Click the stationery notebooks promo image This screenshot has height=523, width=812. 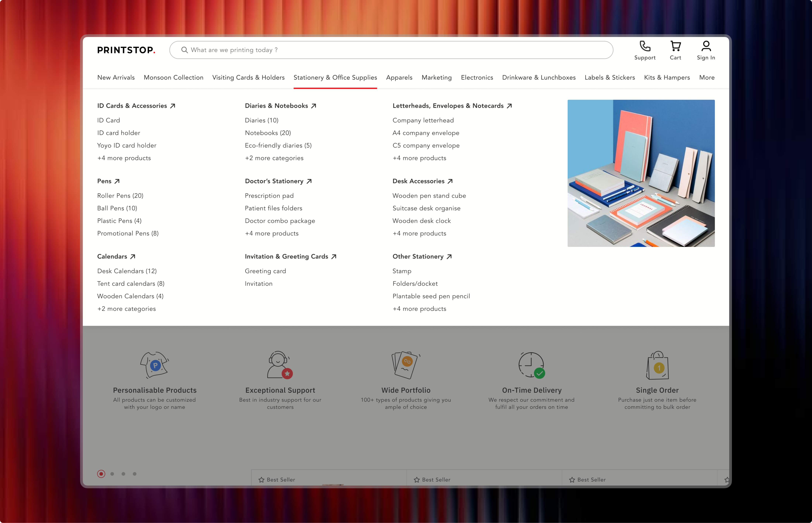pyautogui.click(x=641, y=173)
